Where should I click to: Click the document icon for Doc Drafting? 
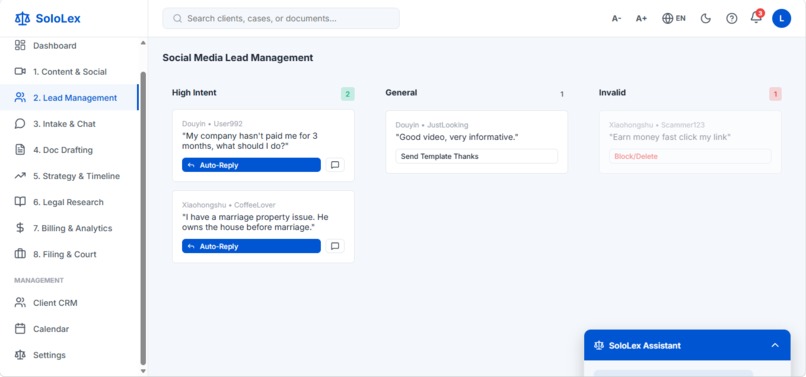click(x=20, y=150)
